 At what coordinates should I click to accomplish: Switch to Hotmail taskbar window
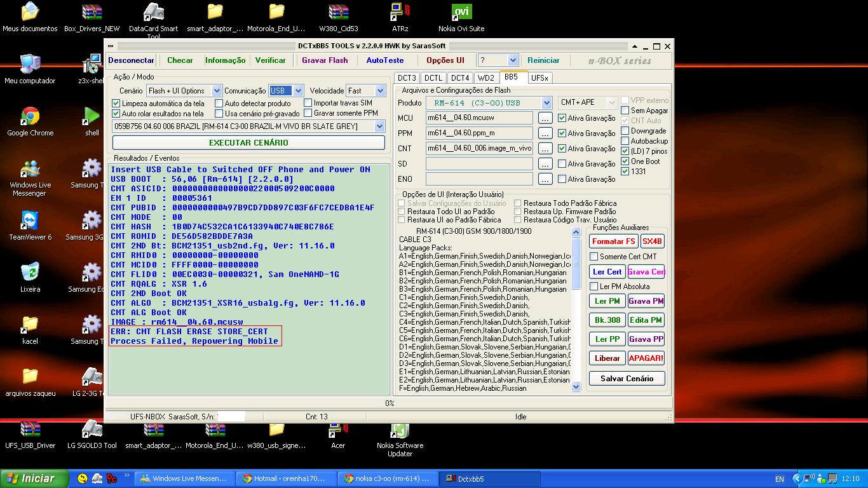pyautogui.click(x=285, y=478)
